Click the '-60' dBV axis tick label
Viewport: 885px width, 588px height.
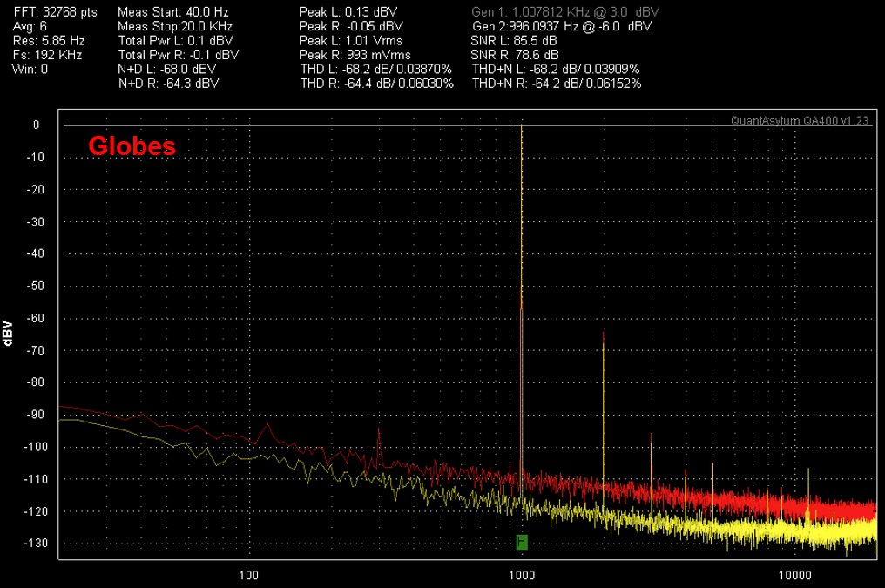pyautogui.click(x=35, y=318)
